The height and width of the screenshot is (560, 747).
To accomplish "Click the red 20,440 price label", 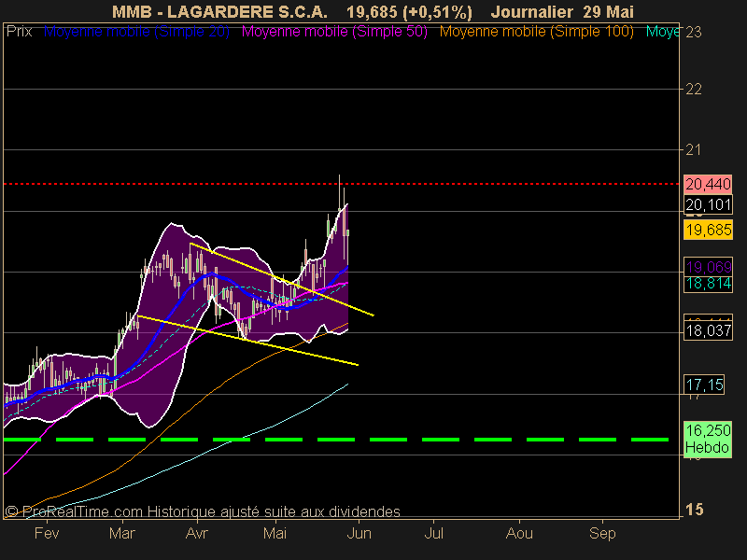I will pos(708,184).
